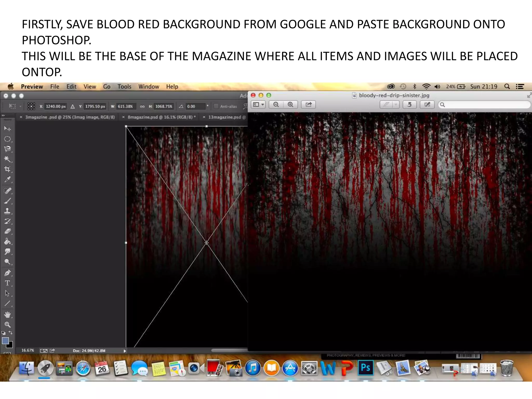Open the Tools menu in the menu bar
This screenshot has height=399, width=532.
point(124,87)
